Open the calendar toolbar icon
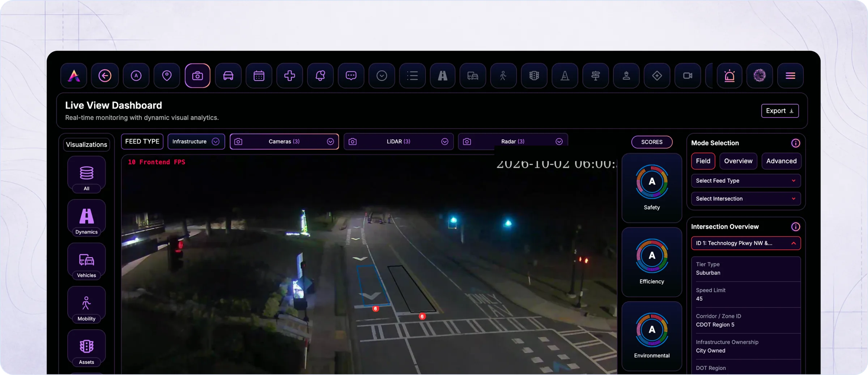 [x=259, y=76]
